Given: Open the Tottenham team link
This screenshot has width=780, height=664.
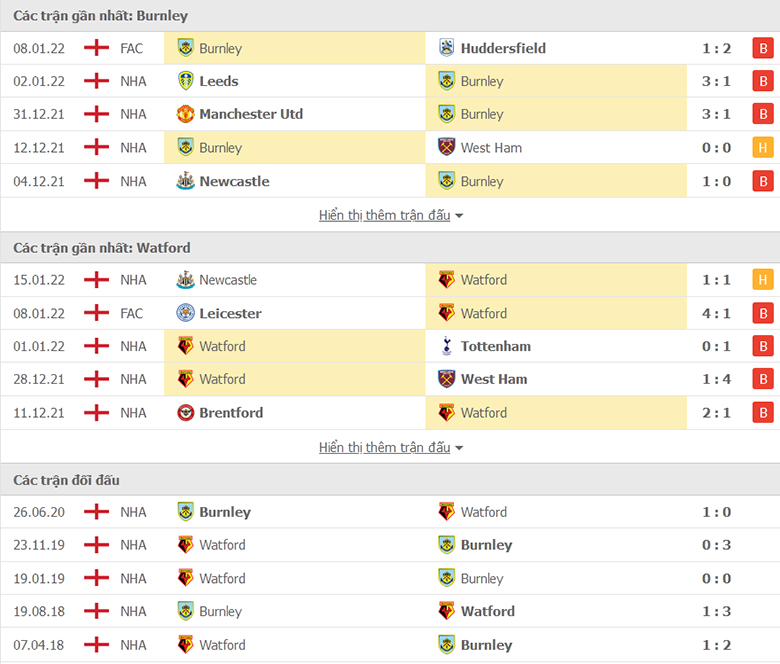Looking at the screenshot, I should (x=495, y=346).
